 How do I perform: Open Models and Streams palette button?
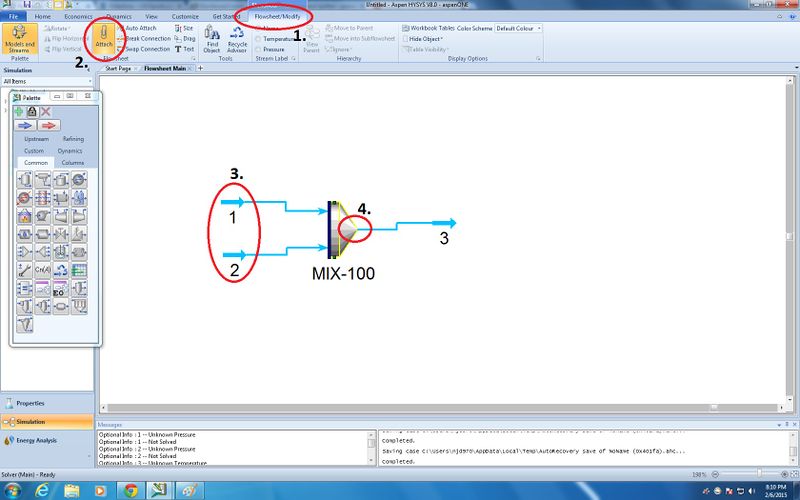(19, 41)
